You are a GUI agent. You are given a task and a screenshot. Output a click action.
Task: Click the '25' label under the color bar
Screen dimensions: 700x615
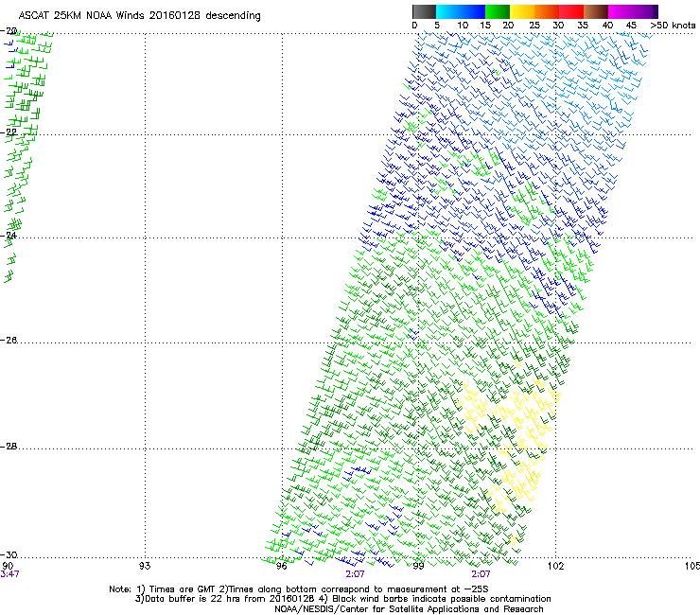[x=534, y=25]
